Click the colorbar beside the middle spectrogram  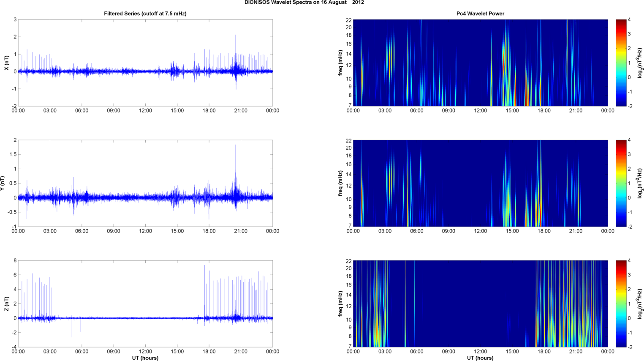coord(621,183)
